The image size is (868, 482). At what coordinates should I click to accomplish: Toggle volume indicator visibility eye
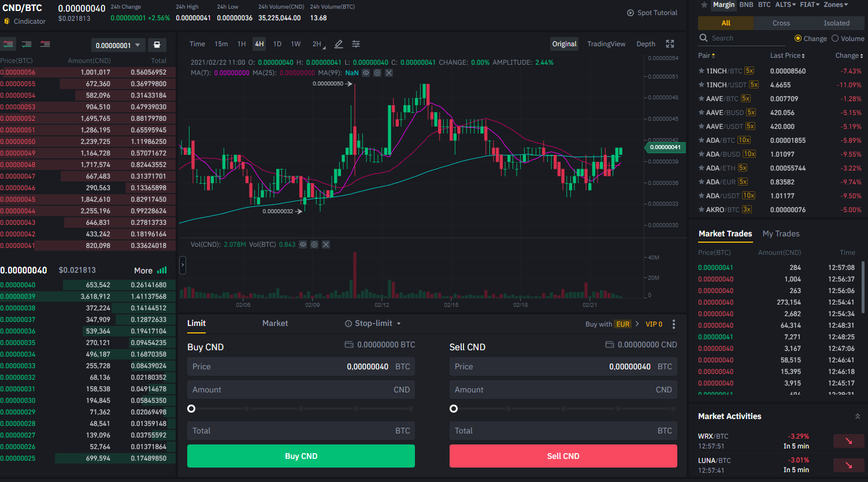[x=303, y=244]
